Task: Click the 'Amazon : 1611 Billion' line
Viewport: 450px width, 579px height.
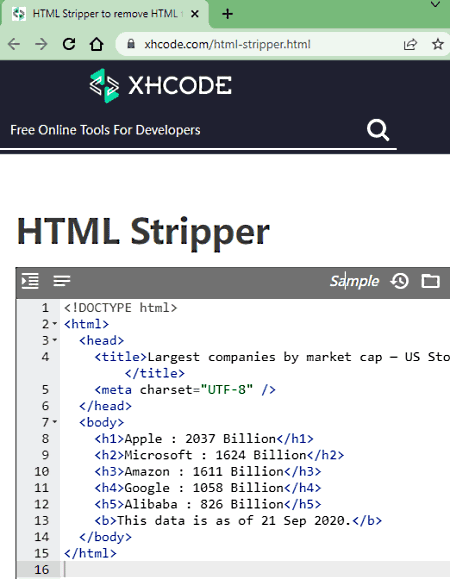Action: 208,471
